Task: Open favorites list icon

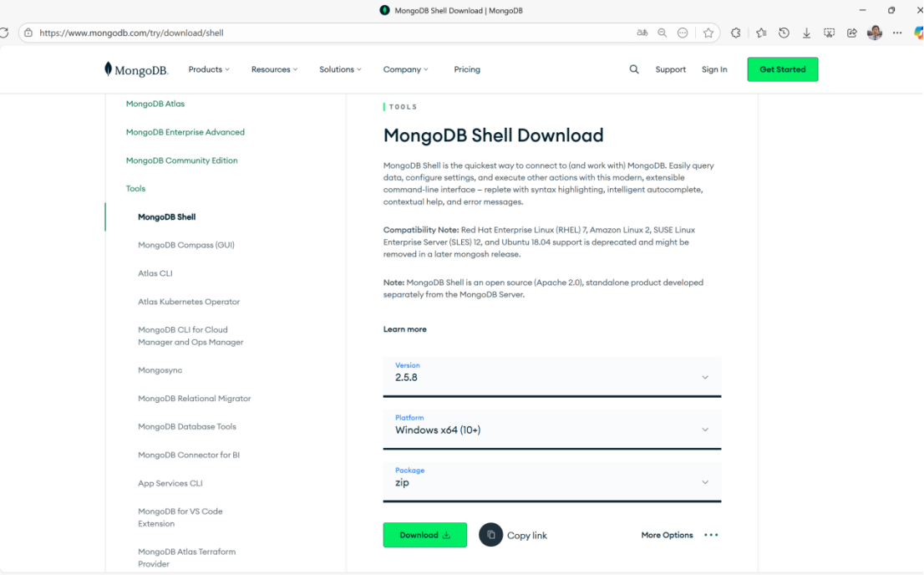Action: coord(761,33)
